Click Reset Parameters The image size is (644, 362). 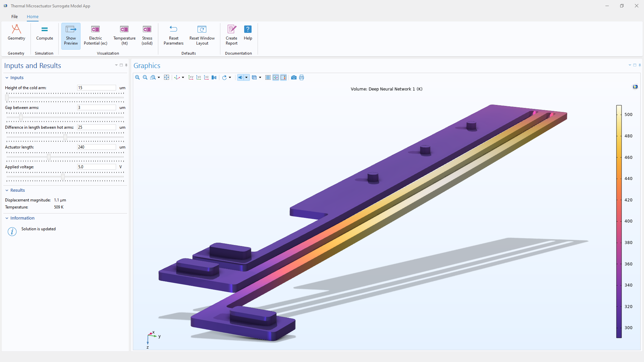pyautogui.click(x=173, y=35)
